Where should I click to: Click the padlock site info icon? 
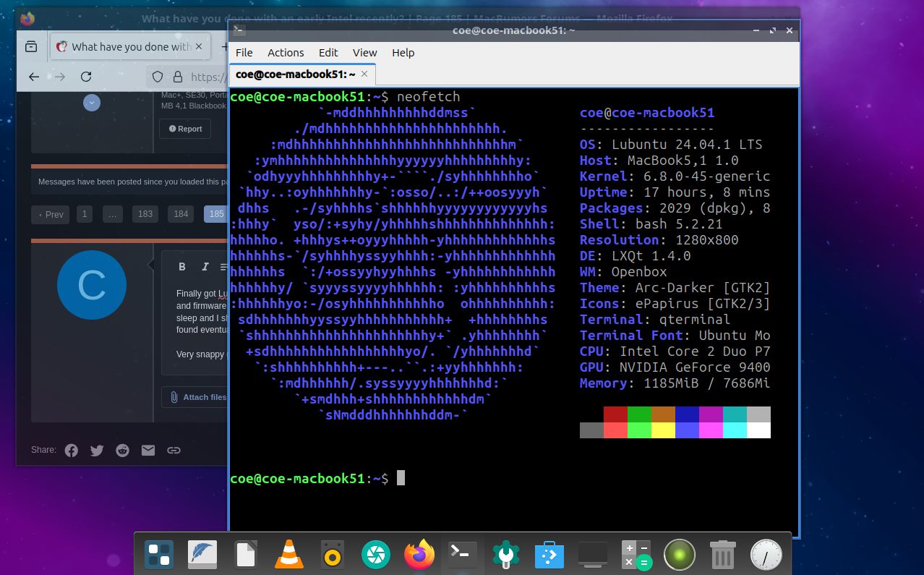[x=176, y=77]
